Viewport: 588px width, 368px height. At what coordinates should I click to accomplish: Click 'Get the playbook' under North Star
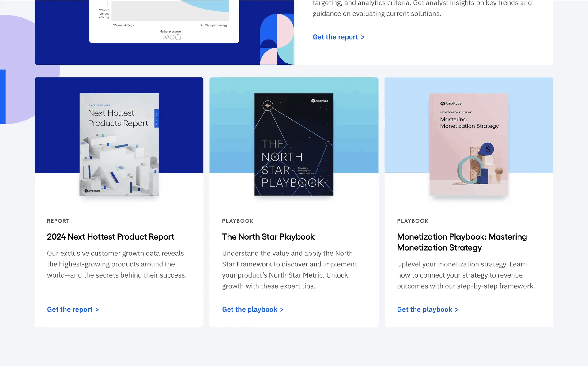click(x=252, y=309)
